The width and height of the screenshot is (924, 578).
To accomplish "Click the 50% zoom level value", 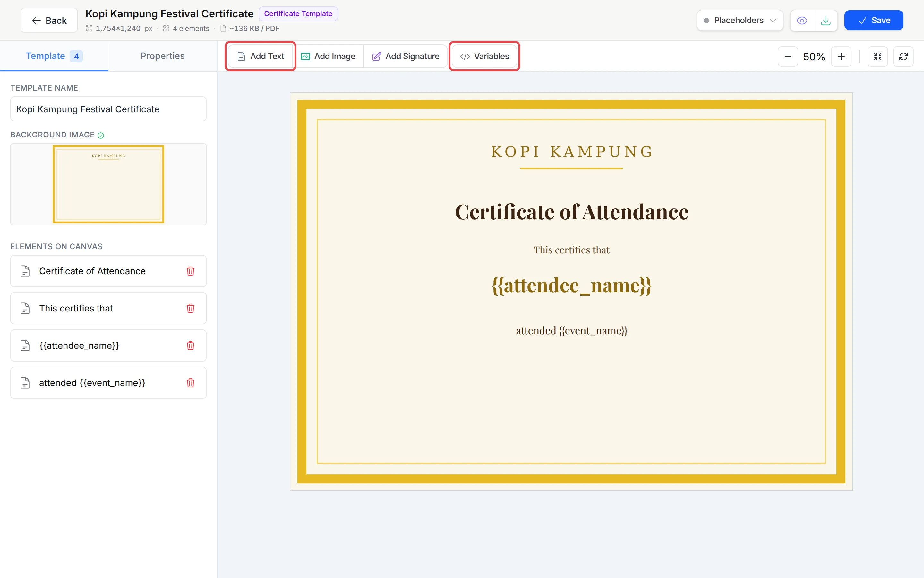I will coord(814,57).
